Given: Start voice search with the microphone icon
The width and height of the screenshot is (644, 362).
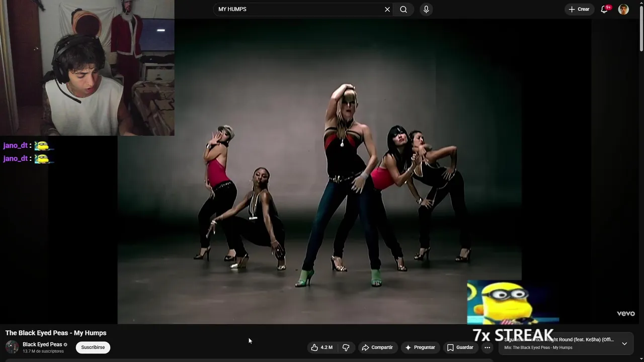Looking at the screenshot, I should pos(426,9).
